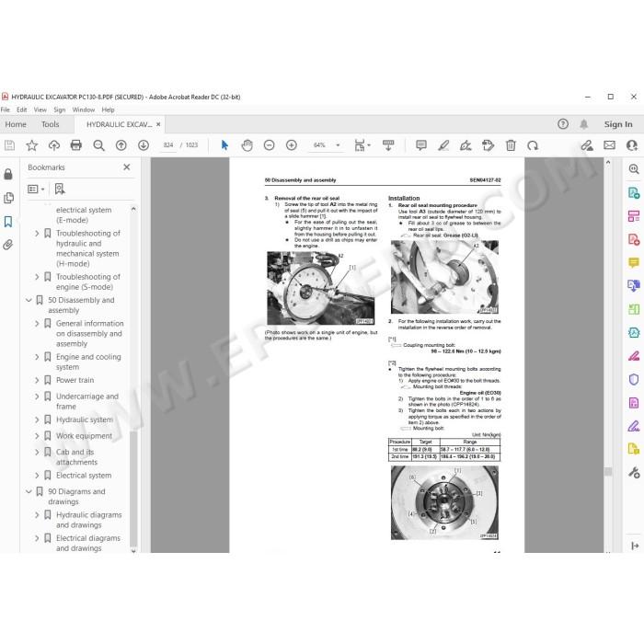Open security lock panel icon
This screenshot has width=644, height=644.
click(x=8, y=174)
